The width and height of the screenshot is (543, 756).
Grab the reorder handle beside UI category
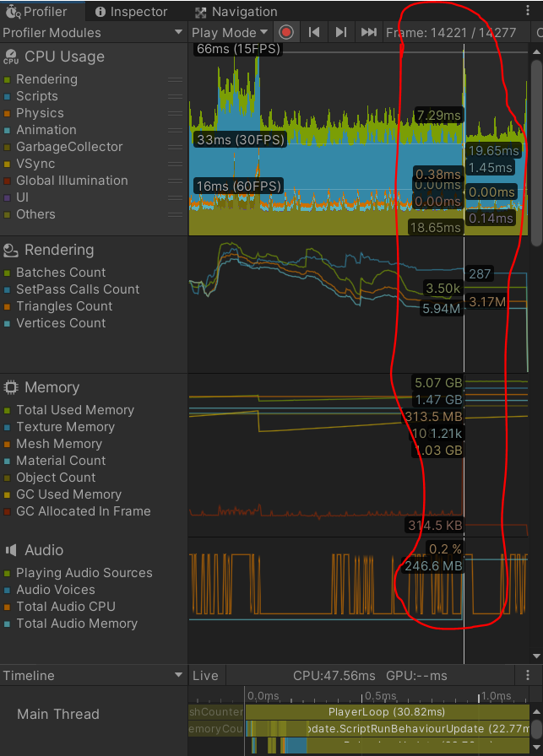click(175, 197)
